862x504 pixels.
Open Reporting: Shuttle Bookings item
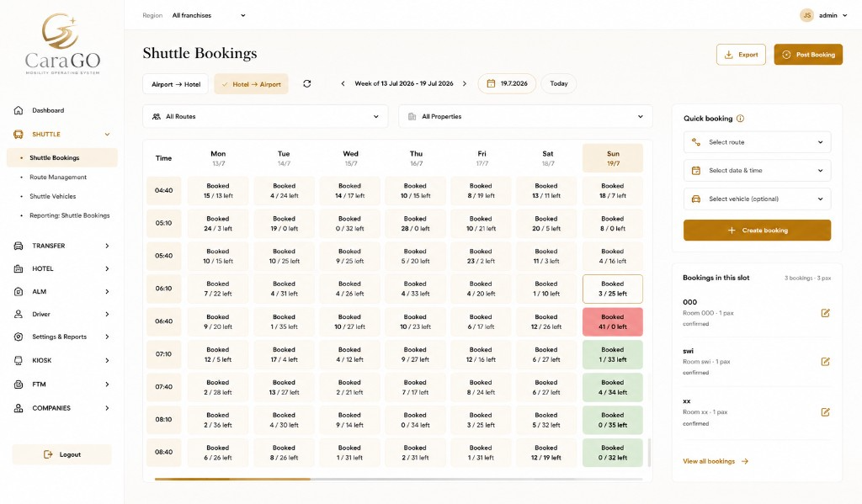pos(70,215)
